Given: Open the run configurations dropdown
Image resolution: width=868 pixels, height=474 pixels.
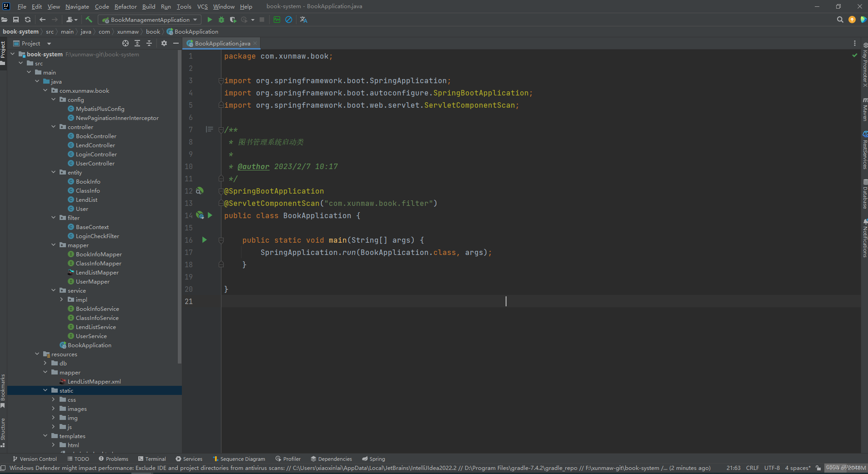Looking at the screenshot, I should (x=195, y=20).
